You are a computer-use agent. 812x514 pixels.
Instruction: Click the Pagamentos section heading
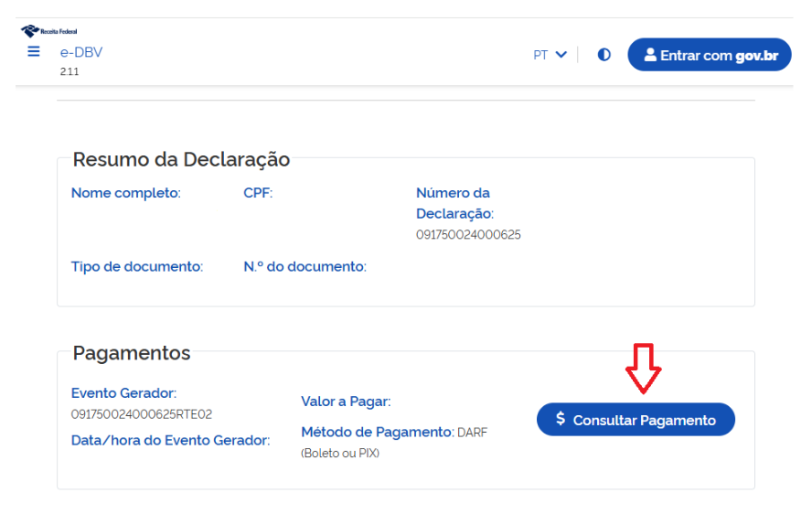tap(132, 353)
